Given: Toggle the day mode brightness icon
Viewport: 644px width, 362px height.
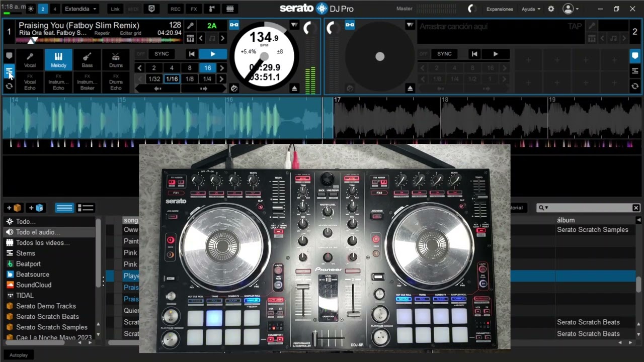Looking at the screenshot, I should point(31,9).
